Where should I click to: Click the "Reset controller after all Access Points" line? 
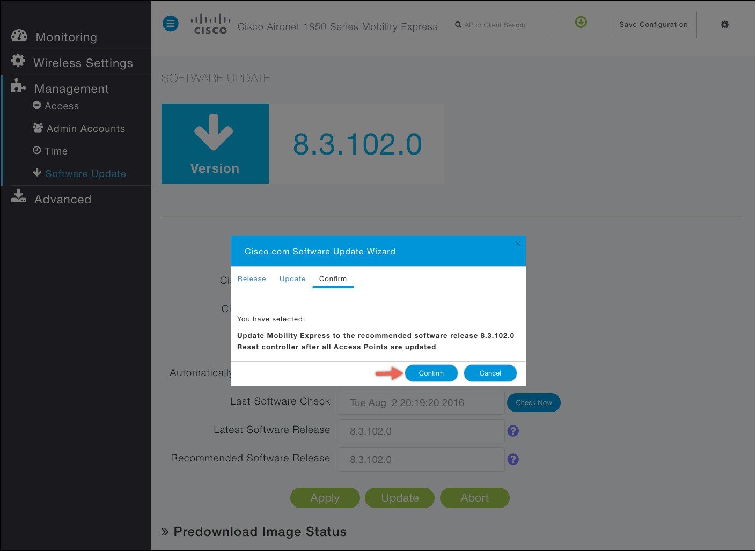336,347
